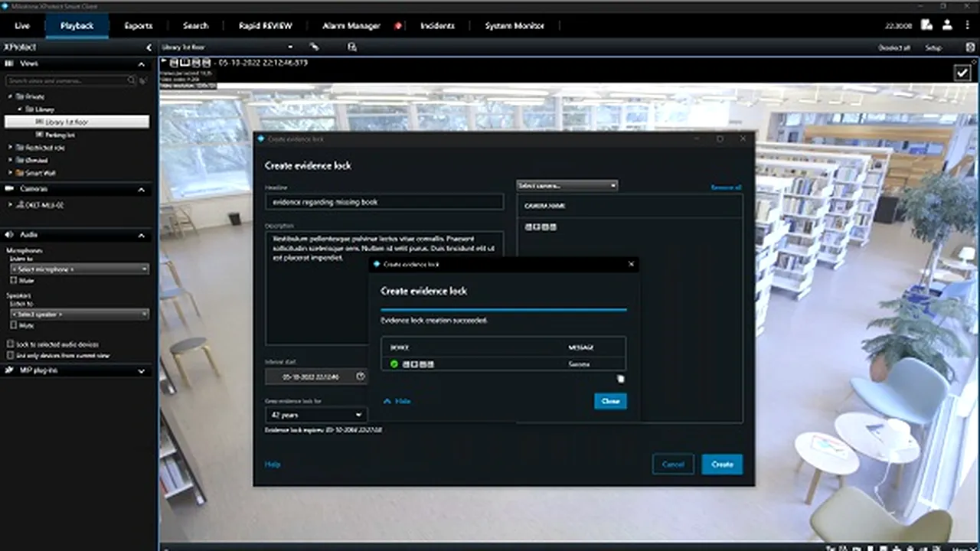This screenshot has width=980, height=551.
Task: Open the Select camera dropdown
Action: (567, 185)
